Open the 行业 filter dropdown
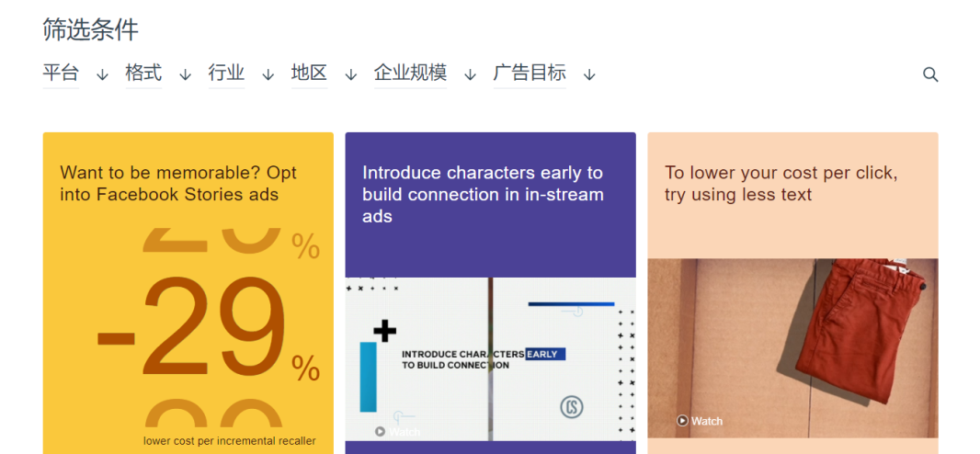Screen dimensions: 980x454 [x=226, y=74]
